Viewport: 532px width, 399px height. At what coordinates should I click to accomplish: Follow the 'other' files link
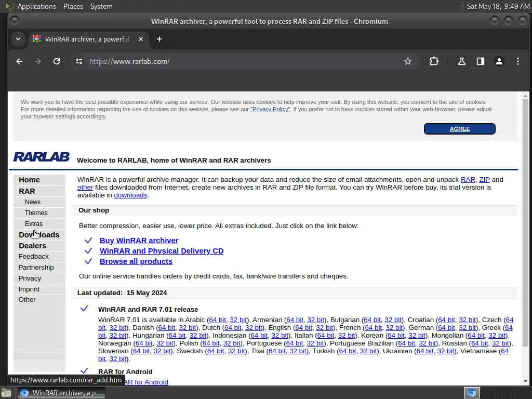point(85,187)
